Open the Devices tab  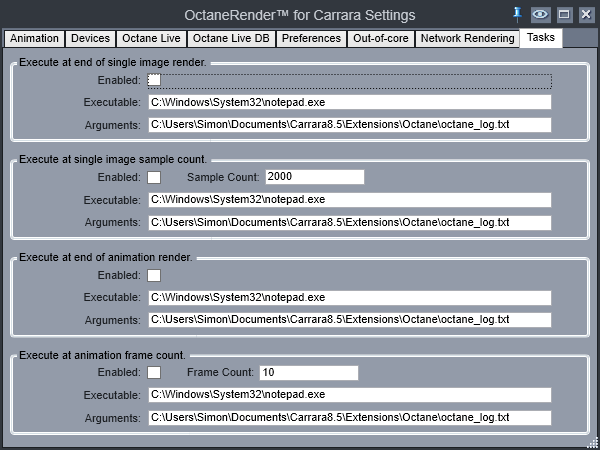pyautogui.click(x=90, y=39)
